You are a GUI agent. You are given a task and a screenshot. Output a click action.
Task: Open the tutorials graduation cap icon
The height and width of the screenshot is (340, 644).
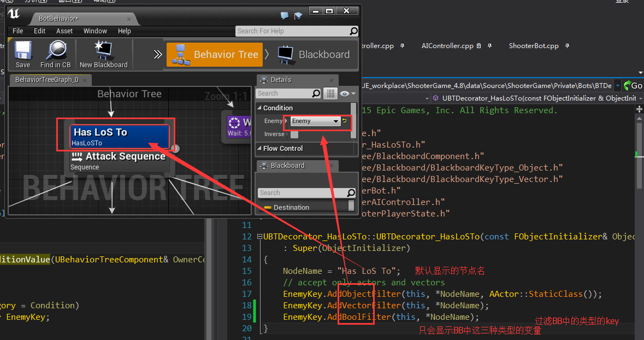(x=298, y=16)
